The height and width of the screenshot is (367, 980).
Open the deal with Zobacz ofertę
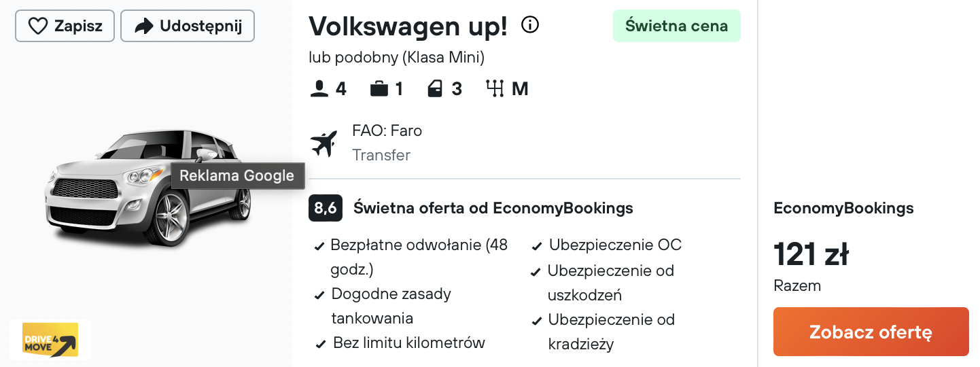[871, 332]
